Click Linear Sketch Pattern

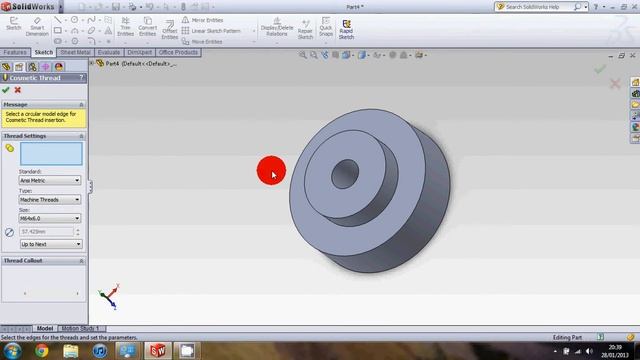tap(211, 31)
